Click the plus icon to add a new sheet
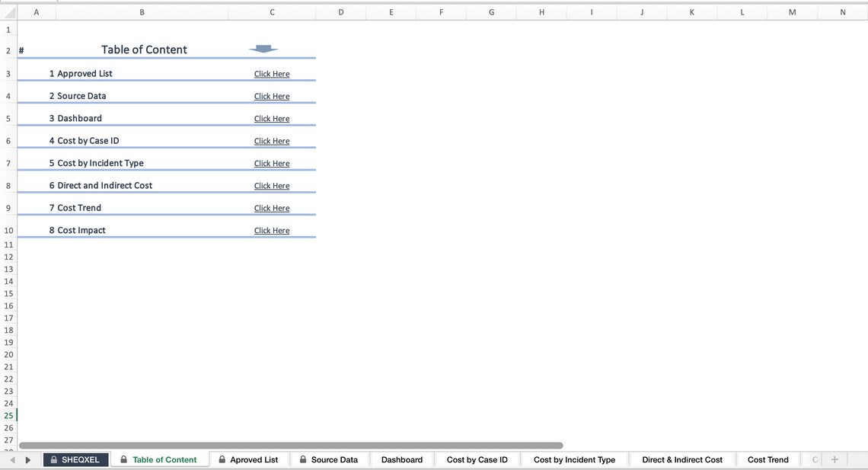 (x=834, y=459)
